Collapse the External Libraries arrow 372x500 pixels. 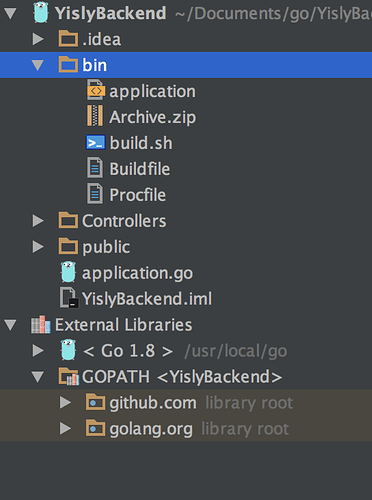click(10, 325)
